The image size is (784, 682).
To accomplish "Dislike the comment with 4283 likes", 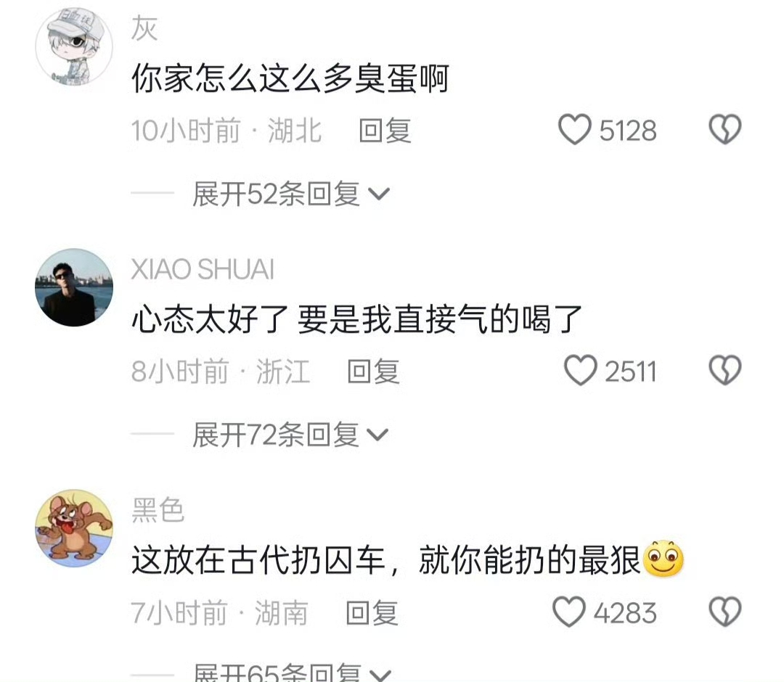I will [x=725, y=612].
